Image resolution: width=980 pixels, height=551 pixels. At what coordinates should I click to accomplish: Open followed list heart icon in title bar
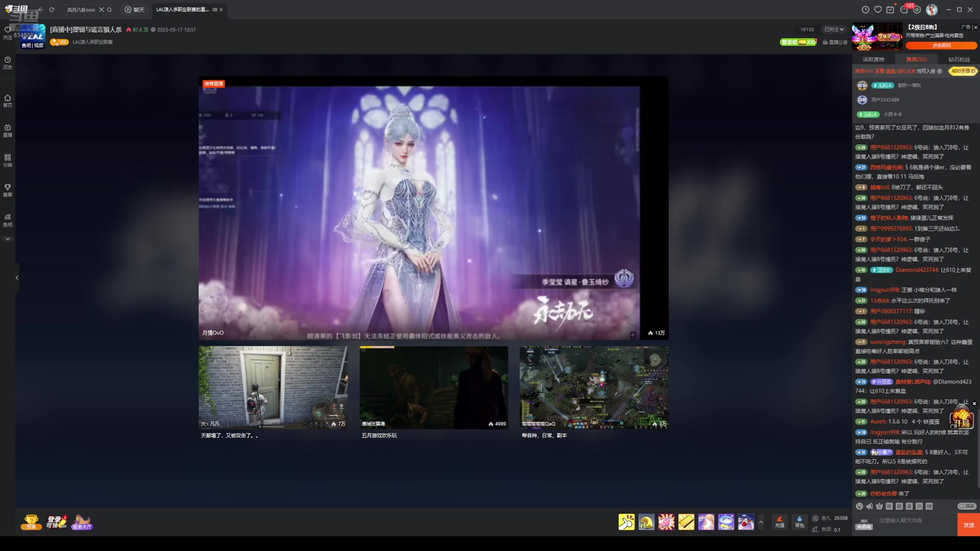tap(878, 10)
